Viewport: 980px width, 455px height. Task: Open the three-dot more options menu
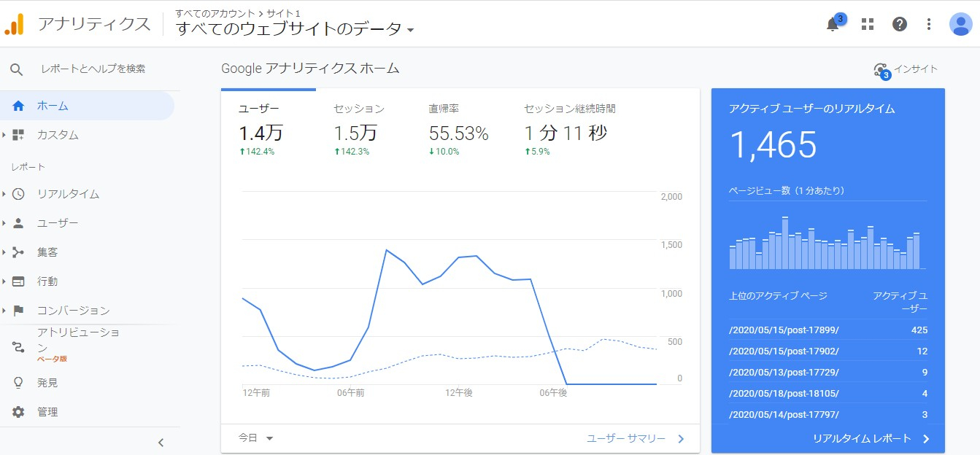coord(928,24)
